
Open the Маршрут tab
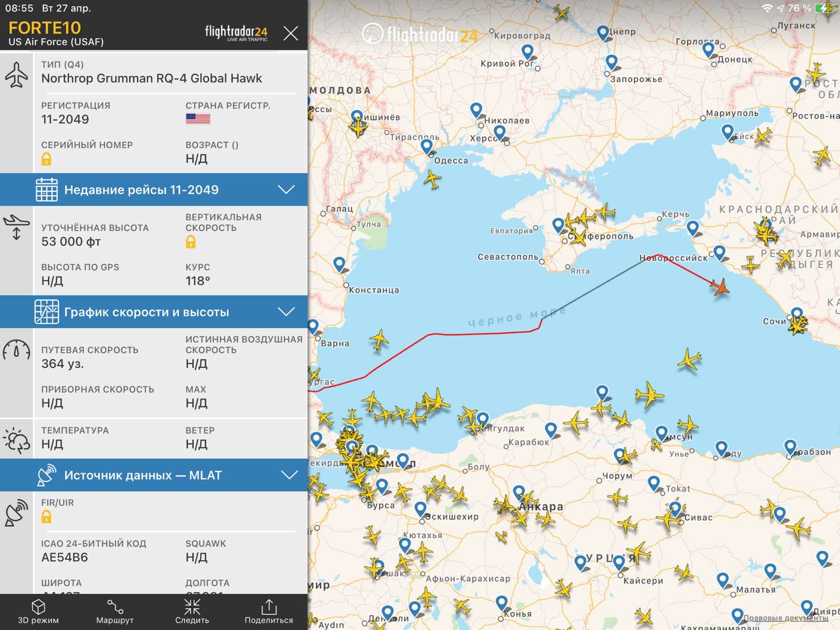point(115,612)
